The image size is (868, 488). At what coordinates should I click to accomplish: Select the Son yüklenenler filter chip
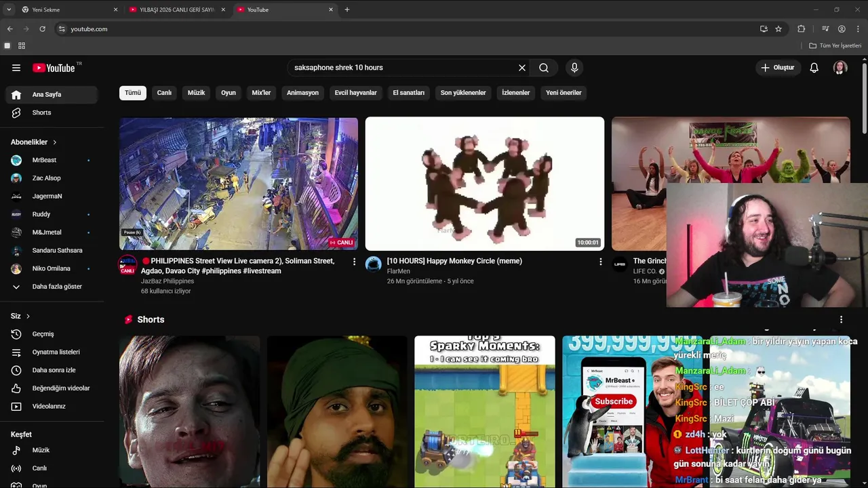coord(463,93)
